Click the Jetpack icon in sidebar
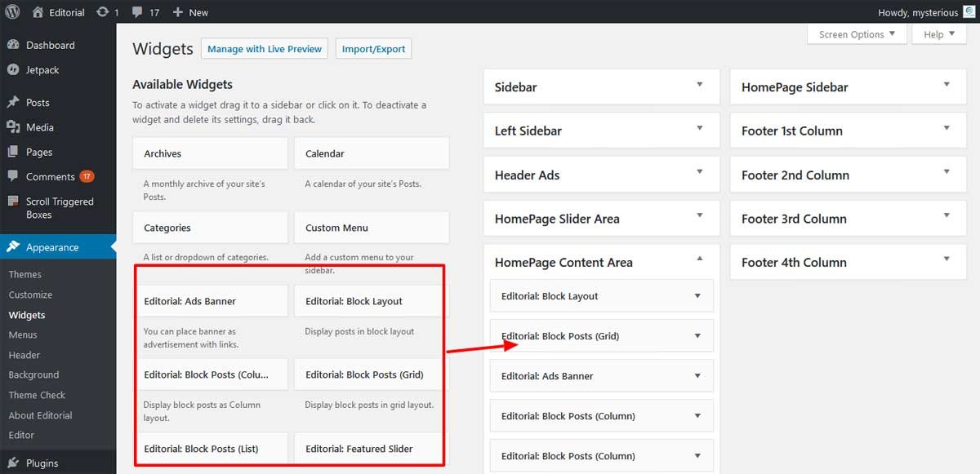 click(13, 70)
